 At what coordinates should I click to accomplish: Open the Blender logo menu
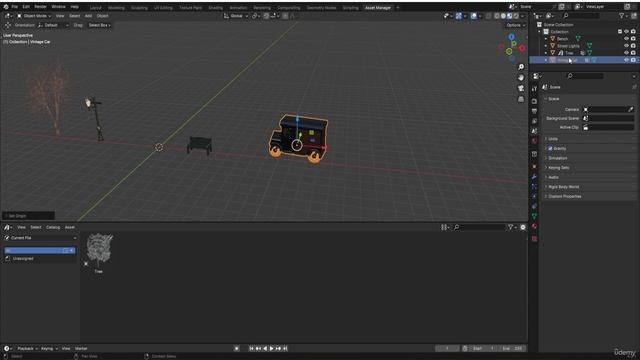(x=6, y=7)
